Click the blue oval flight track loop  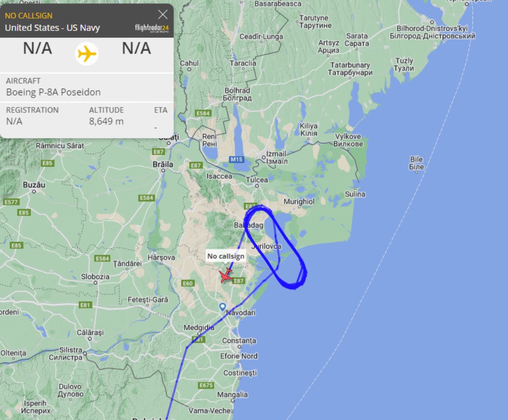[276, 247]
